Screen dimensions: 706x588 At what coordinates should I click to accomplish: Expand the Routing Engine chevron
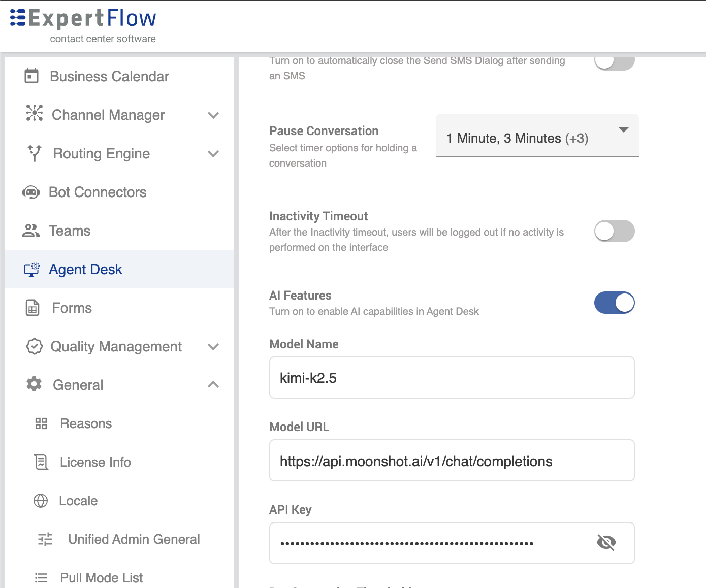(x=213, y=154)
